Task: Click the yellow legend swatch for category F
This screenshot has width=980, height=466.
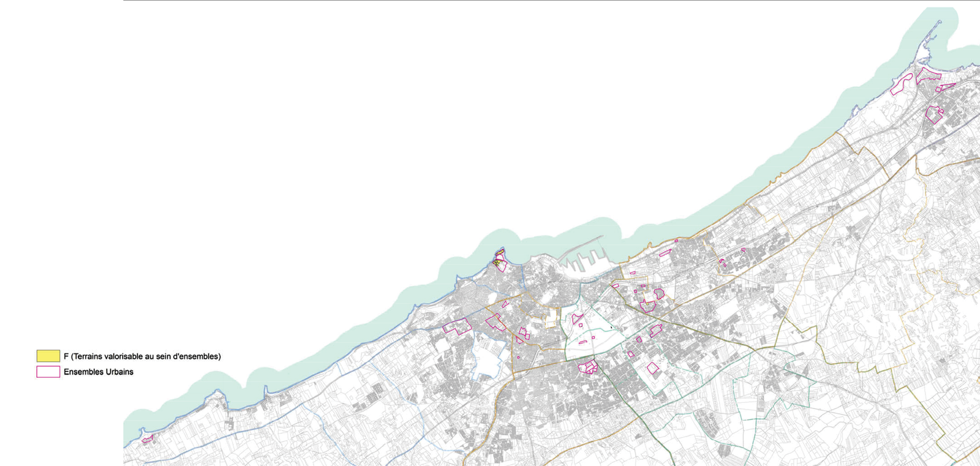Action: click(x=48, y=356)
